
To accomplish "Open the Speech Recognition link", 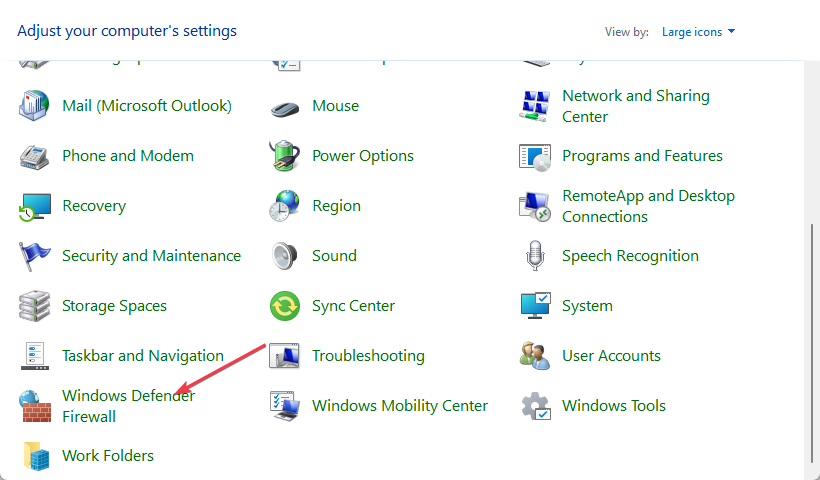I will pos(630,256).
